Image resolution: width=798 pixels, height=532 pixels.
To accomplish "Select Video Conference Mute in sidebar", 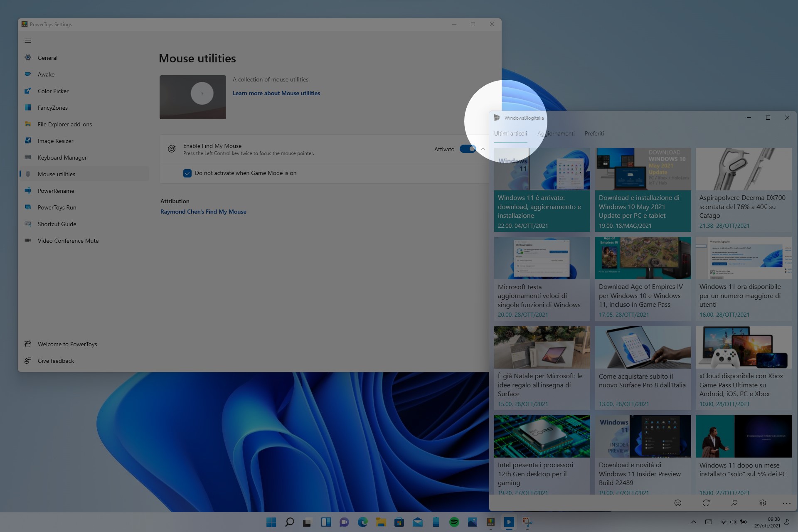I will [x=84, y=241].
